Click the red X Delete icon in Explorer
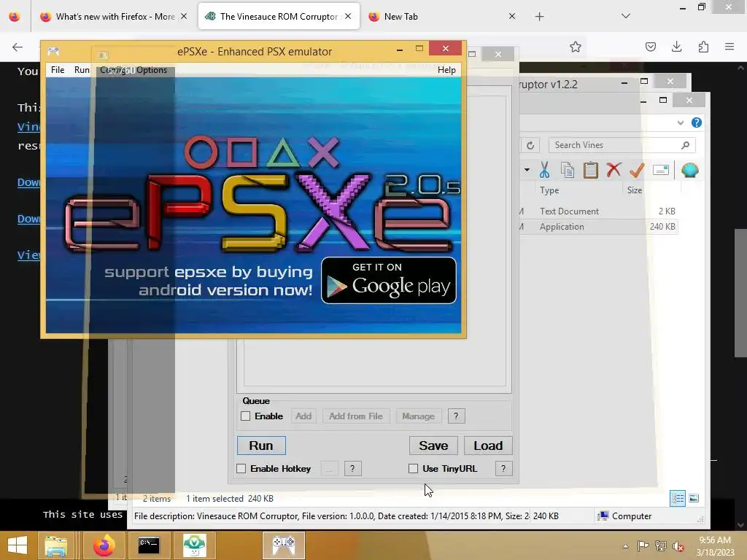The image size is (747, 560). point(614,169)
